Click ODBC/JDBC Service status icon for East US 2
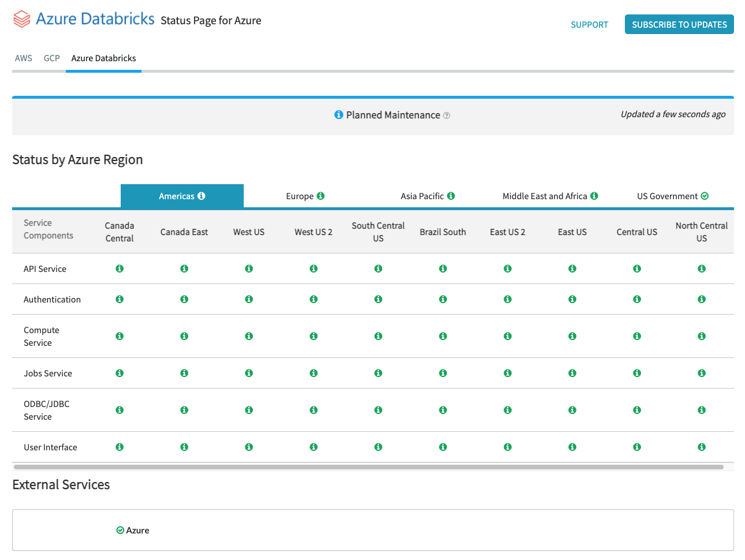 coord(508,410)
